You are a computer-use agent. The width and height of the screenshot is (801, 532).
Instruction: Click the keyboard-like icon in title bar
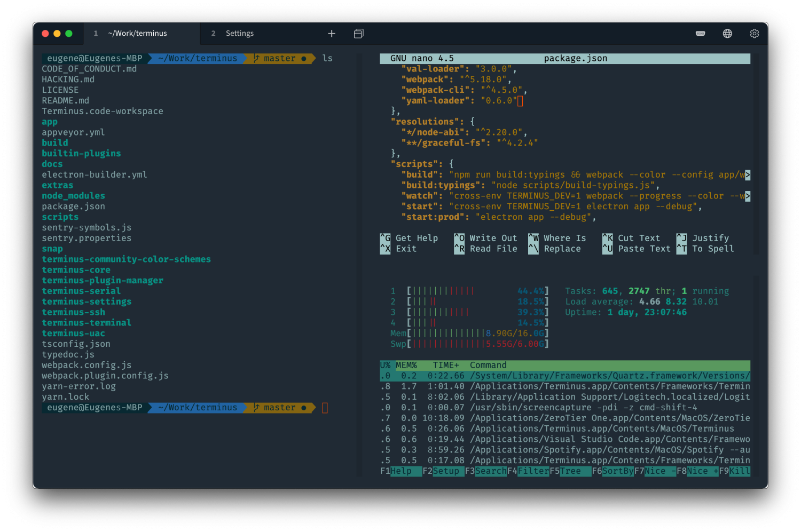701,34
